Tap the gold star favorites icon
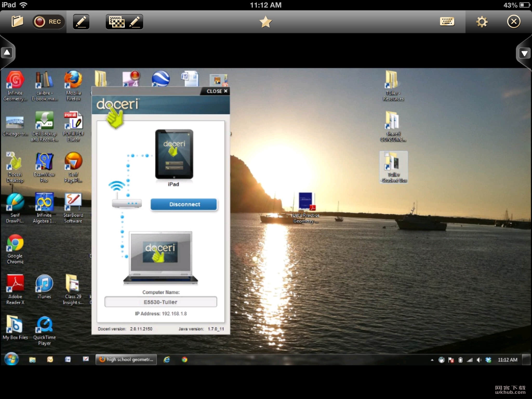This screenshot has width=532, height=399. 266,22
